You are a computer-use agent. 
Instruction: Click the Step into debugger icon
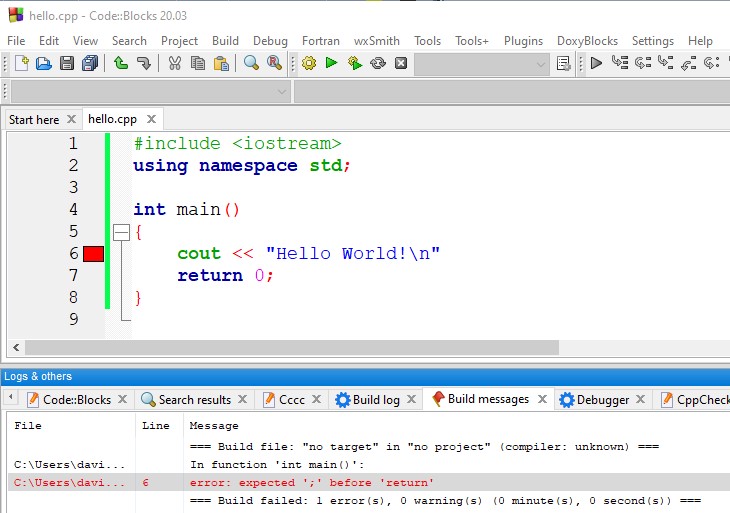point(665,62)
